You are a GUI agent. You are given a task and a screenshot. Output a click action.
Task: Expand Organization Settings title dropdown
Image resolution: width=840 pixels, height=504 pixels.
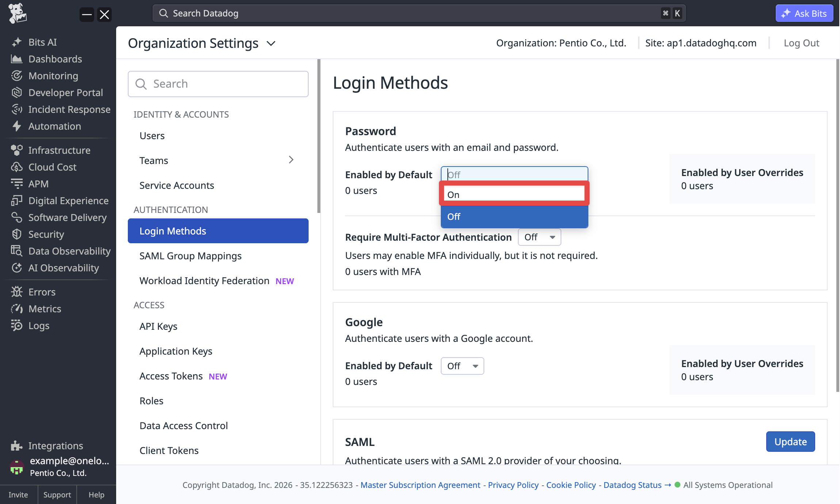[x=271, y=43]
